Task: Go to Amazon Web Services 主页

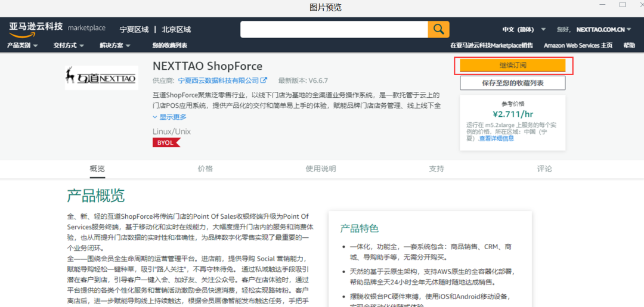Action: (x=578, y=45)
